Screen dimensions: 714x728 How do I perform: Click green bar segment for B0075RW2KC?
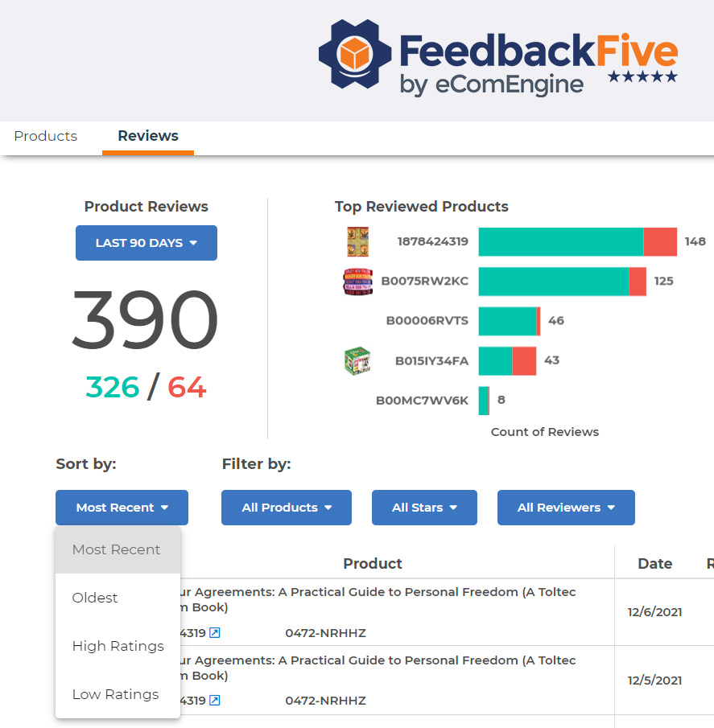click(x=554, y=282)
